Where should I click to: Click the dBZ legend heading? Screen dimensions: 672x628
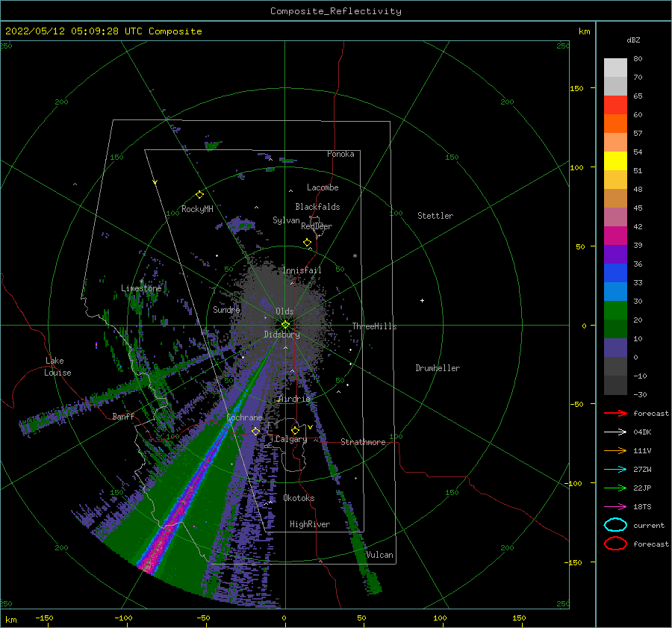click(x=633, y=40)
